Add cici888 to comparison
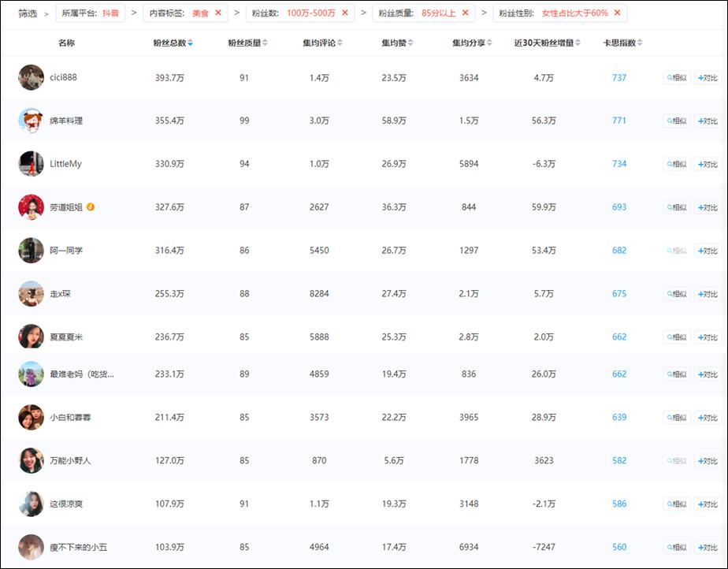The image size is (728, 569). coord(708,78)
